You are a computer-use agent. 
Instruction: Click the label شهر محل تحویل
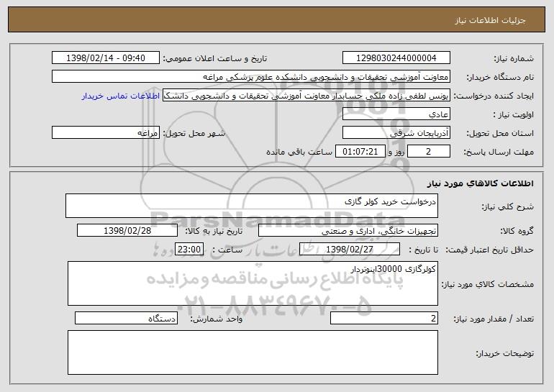pyautogui.click(x=194, y=134)
